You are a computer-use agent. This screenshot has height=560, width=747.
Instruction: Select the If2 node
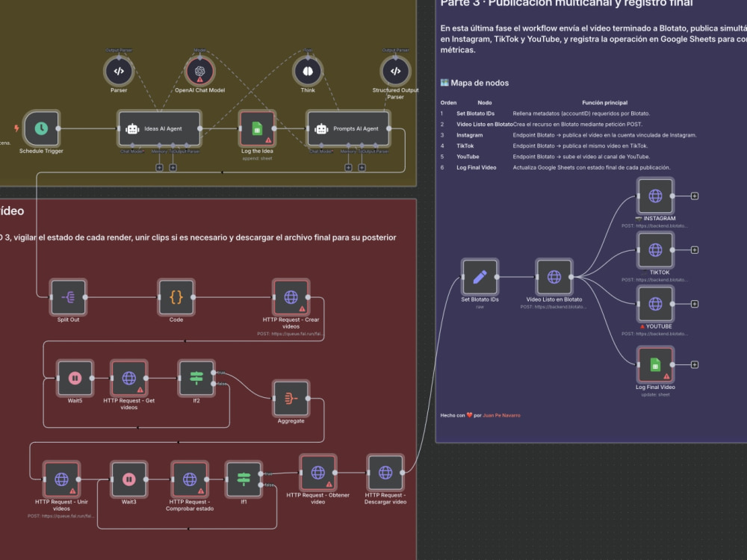click(196, 378)
